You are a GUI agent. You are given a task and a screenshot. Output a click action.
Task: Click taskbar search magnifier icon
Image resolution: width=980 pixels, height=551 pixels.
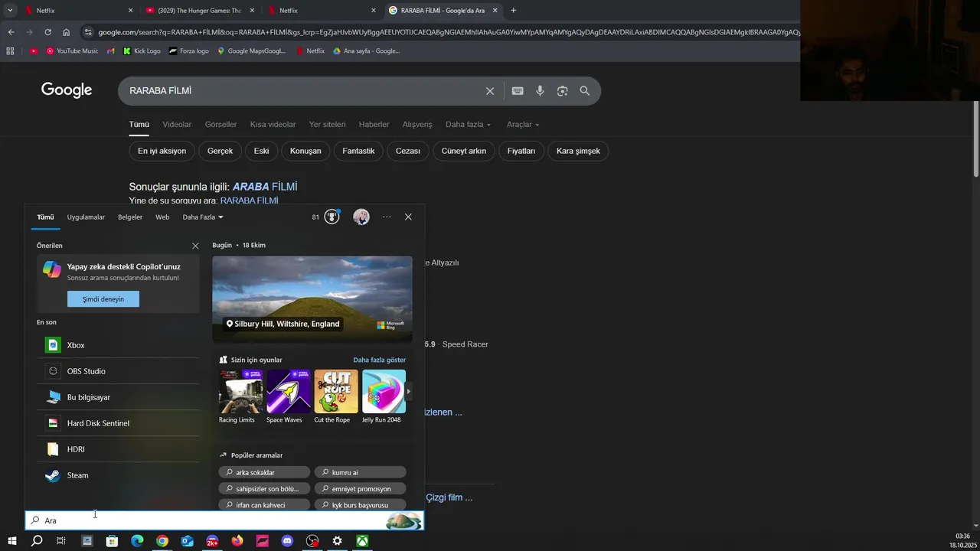point(37,541)
